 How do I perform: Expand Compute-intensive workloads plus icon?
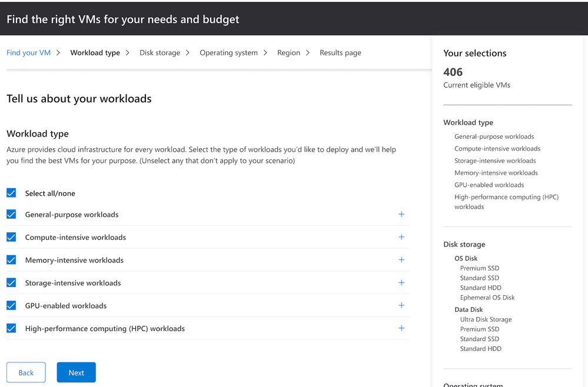[401, 237]
